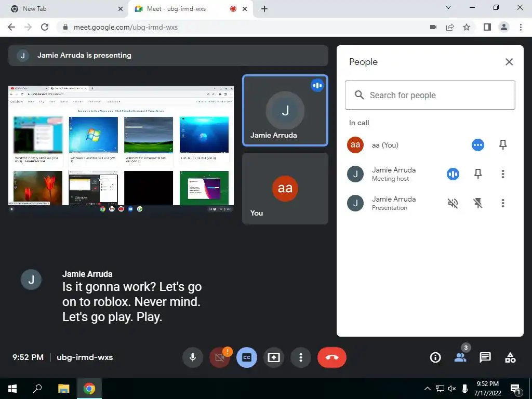Image resolution: width=532 pixels, height=399 pixels.
Task: Click the blue dots icon beside aa (You)
Action: click(x=478, y=145)
